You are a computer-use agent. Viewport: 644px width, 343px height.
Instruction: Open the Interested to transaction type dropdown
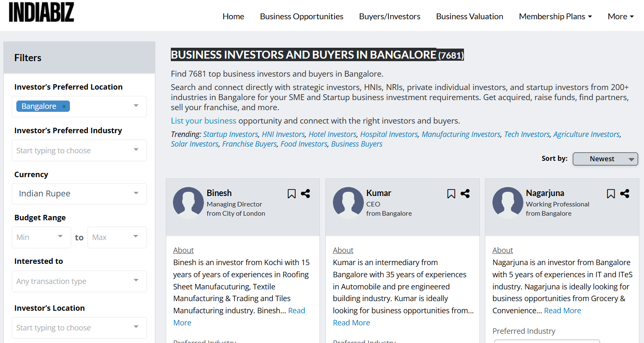(x=79, y=281)
